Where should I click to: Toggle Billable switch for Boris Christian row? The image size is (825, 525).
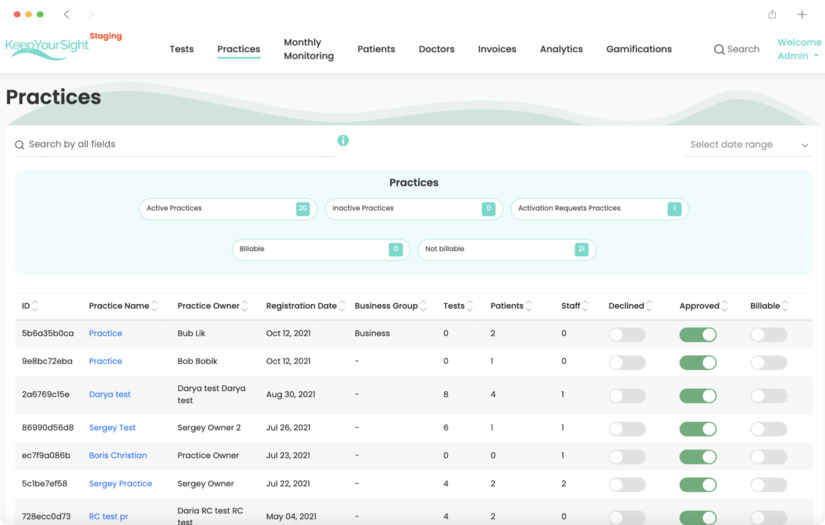pos(769,457)
